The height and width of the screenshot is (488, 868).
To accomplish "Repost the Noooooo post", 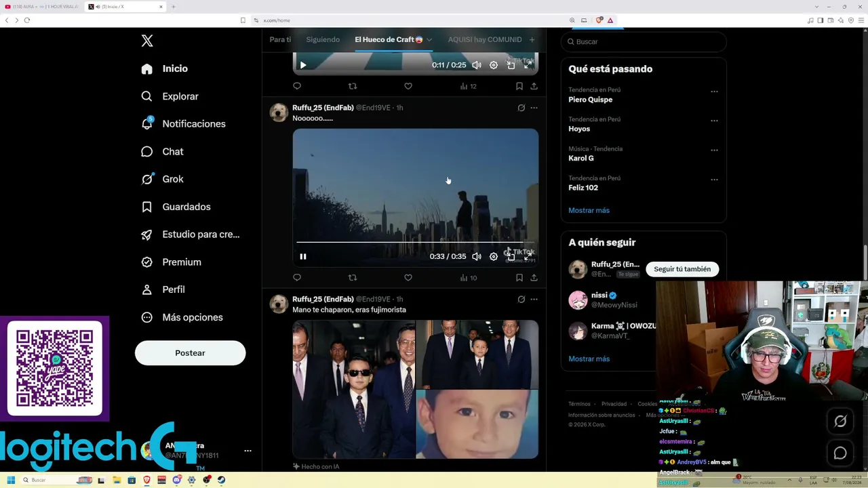I will point(352,277).
